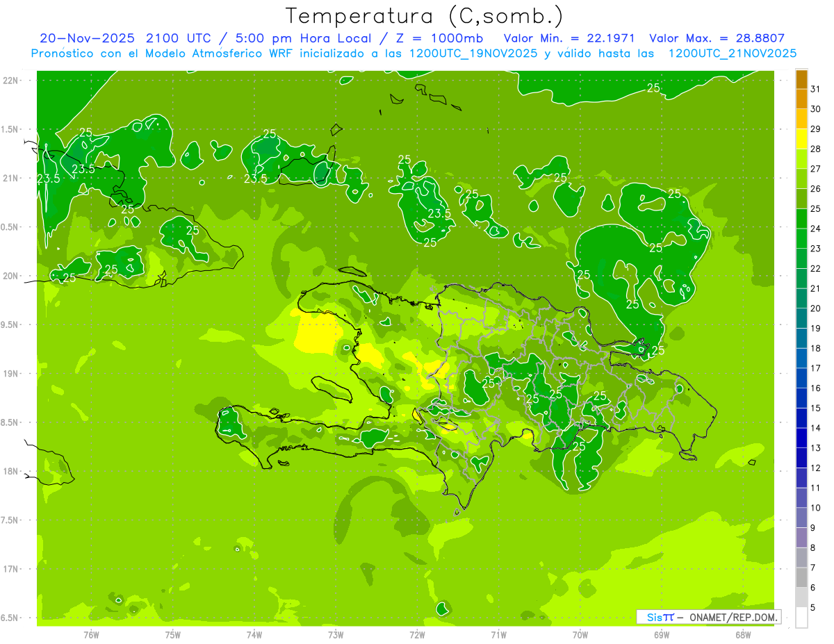
Task: Click the orange swatch between 30 and 31
Action: [801, 99]
